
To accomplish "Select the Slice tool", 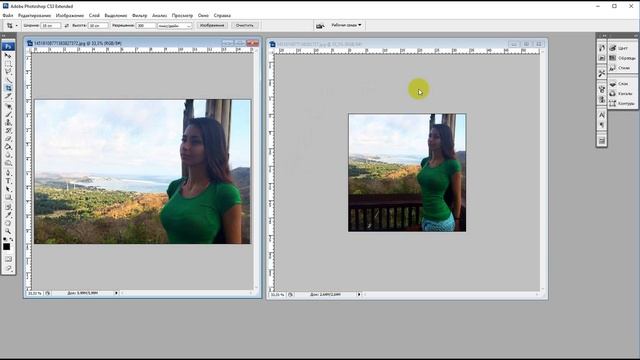I will coord(8,96).
